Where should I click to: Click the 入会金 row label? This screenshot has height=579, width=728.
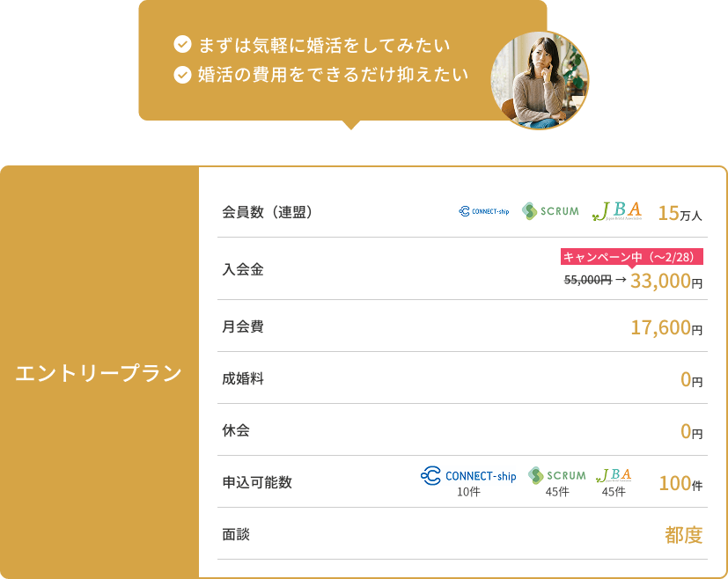point(243,269)
